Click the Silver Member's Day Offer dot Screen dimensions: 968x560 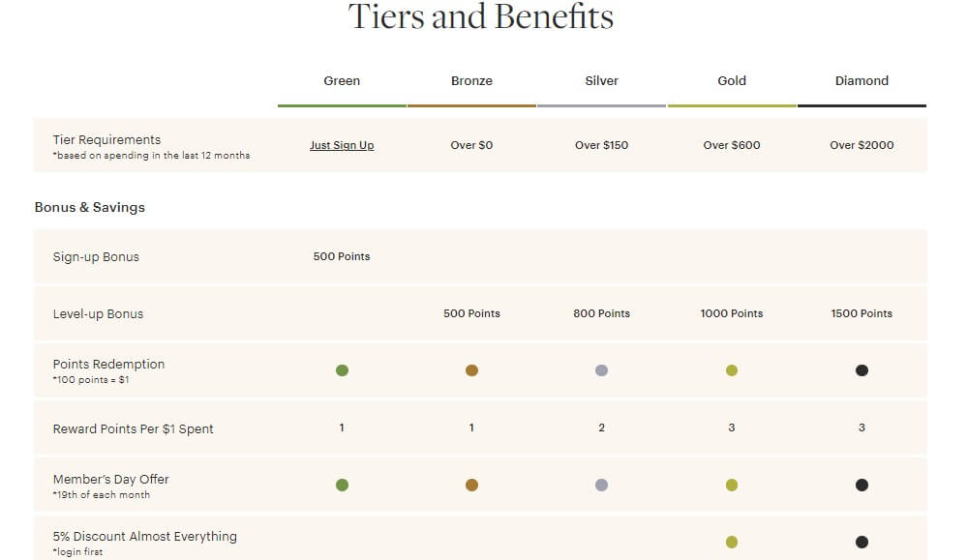(602, 485)
